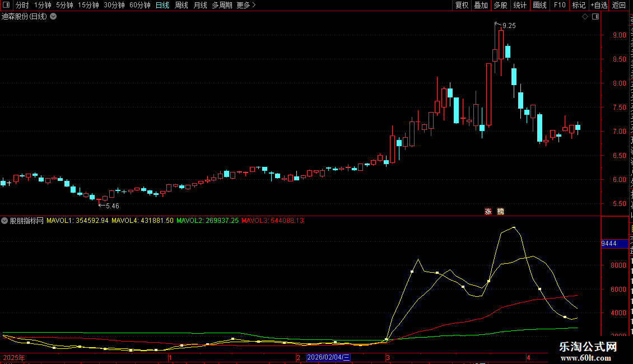This screenshot has width=633, height=364.
Task: Click the MAVOL1: 354592.94 value
Action: click(77, 221)
